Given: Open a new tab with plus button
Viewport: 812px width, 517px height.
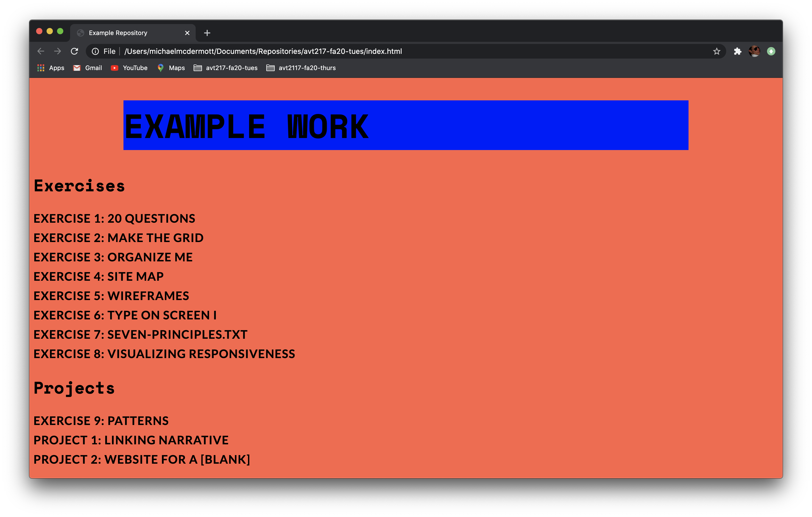Looking at the screenshot, I should [x=207, y=33].
